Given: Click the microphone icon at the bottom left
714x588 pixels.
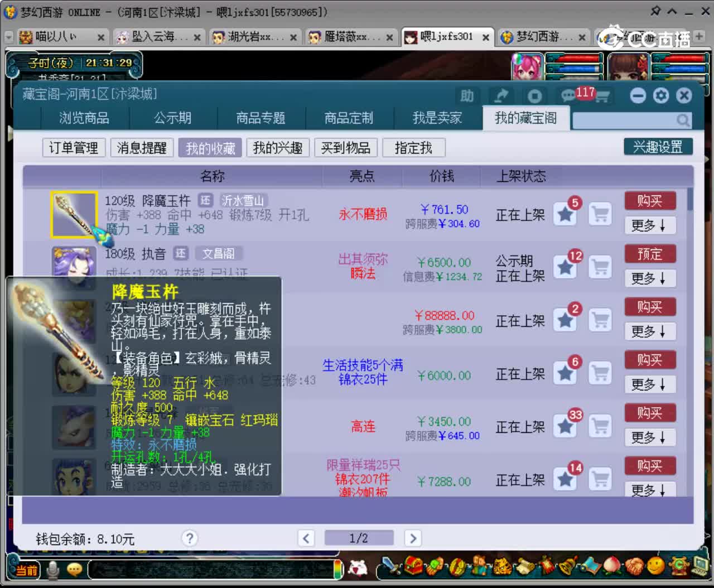Looking at the screenshot, I should pos(52,569).
